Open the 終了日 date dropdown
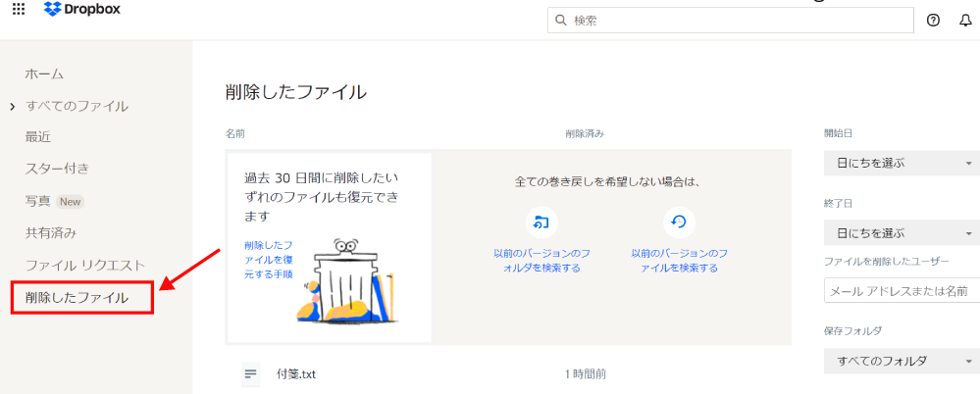Screen dimensions: 980x394 coord(902,233)
